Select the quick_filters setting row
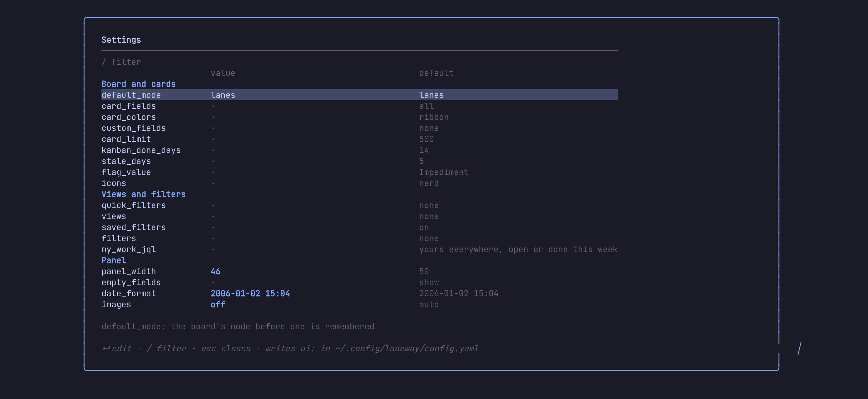The image size is (868, 399). tap(359, 205)
